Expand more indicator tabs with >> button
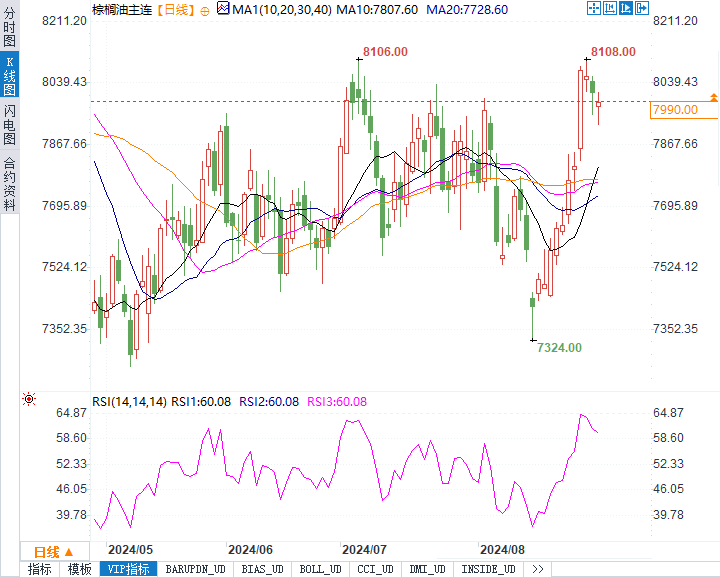Viewport: 720px width, 577px height. pyautogui.click(x=538, y=569)
